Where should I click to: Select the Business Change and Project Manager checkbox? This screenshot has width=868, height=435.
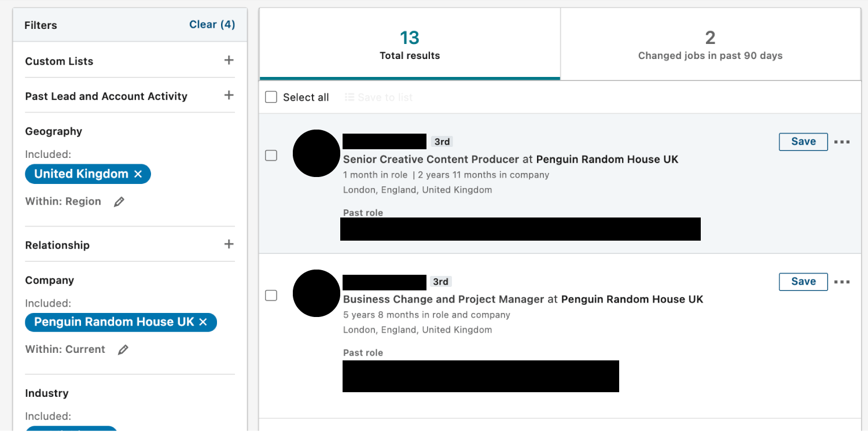tap(271, 295)
